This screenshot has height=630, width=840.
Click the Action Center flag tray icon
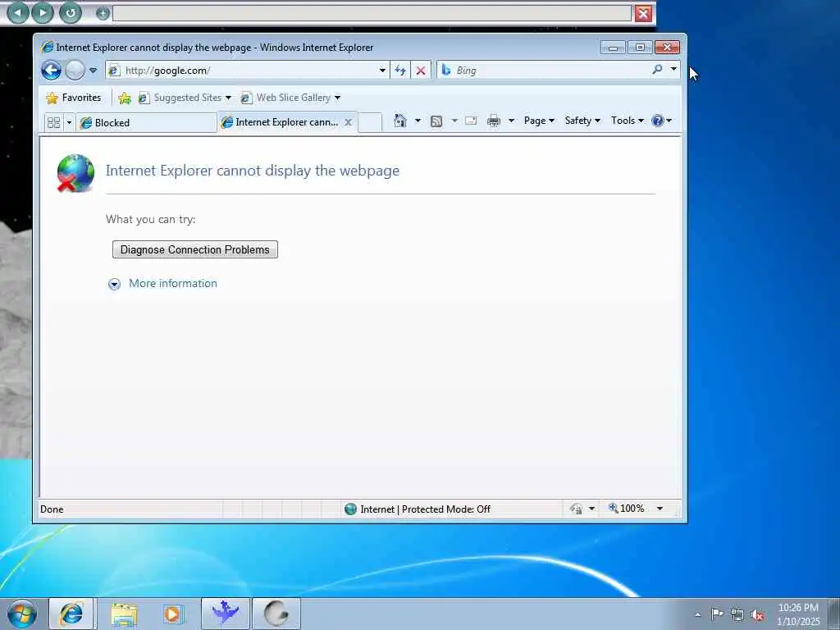pyautogui.click(x=717, y=614)
